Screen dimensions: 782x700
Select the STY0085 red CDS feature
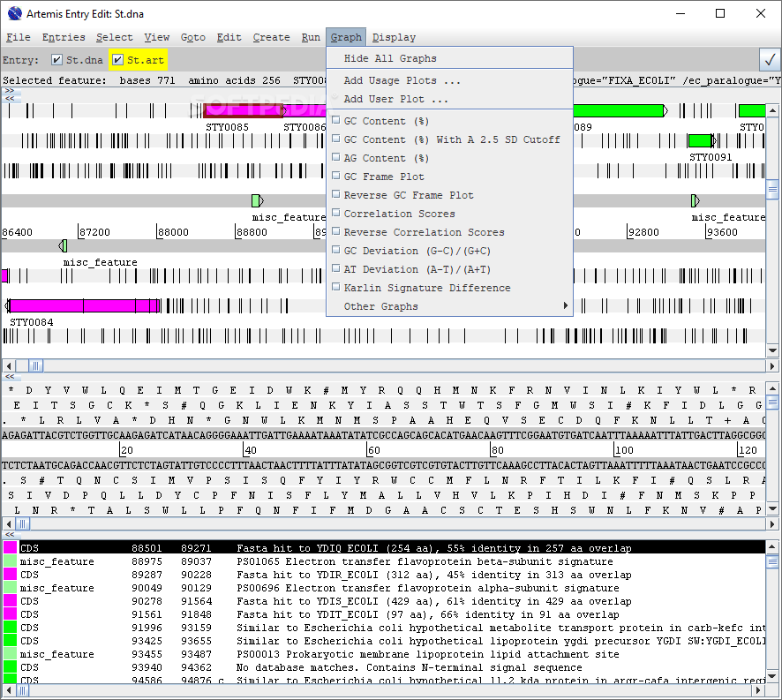pos(244,110)
